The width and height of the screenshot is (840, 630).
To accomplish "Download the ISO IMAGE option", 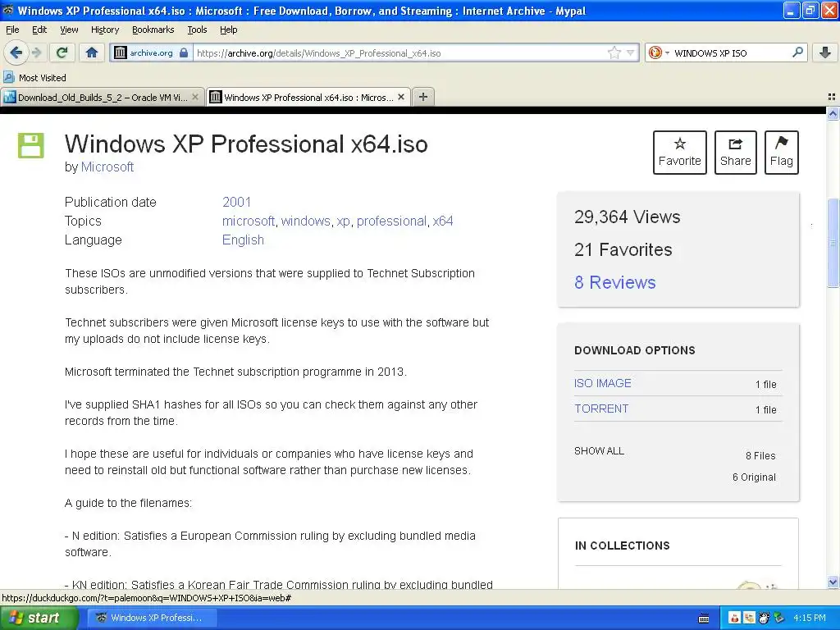I will [602, 384].
